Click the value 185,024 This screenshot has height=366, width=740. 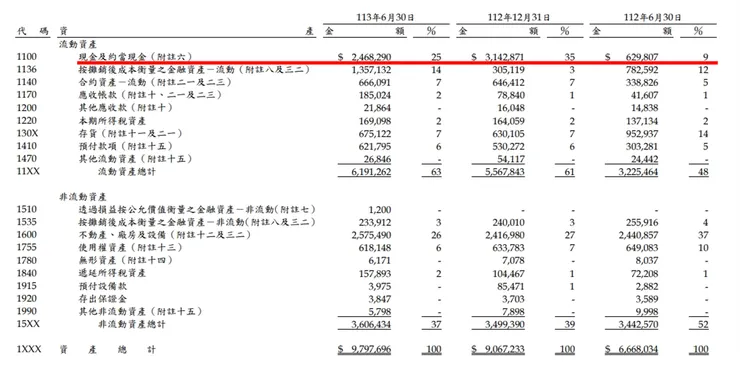tap(375, 95)
